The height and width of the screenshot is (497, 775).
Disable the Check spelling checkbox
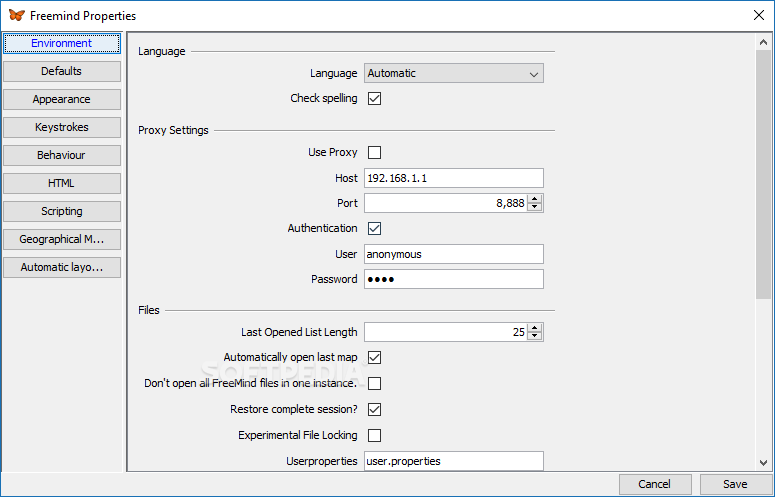tap(375, 98)
